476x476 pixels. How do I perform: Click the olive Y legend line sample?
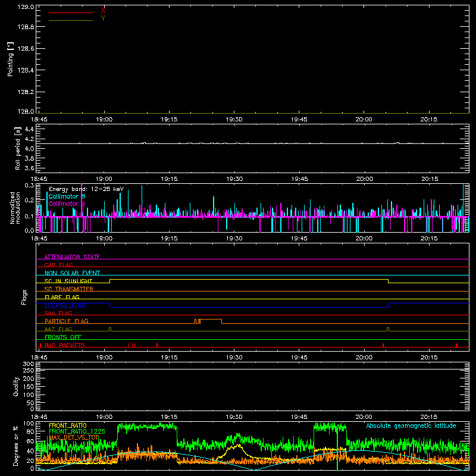tap(71, 20)
